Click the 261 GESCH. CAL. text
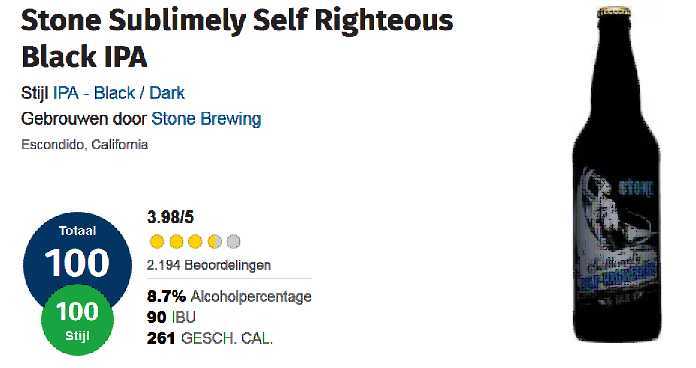This screenshot has width=696, height=368. pyautogui.click(x=210, y=339)
